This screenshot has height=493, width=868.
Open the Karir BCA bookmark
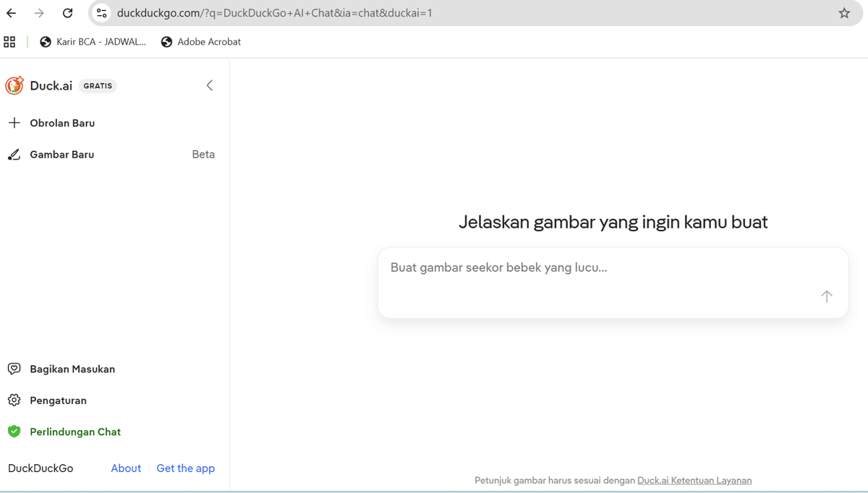93,41
